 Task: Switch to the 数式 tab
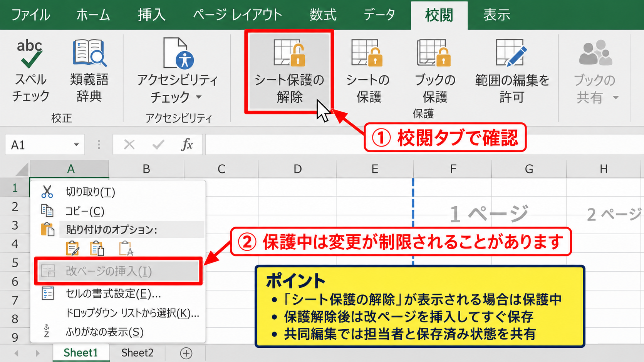click(323, 15)
